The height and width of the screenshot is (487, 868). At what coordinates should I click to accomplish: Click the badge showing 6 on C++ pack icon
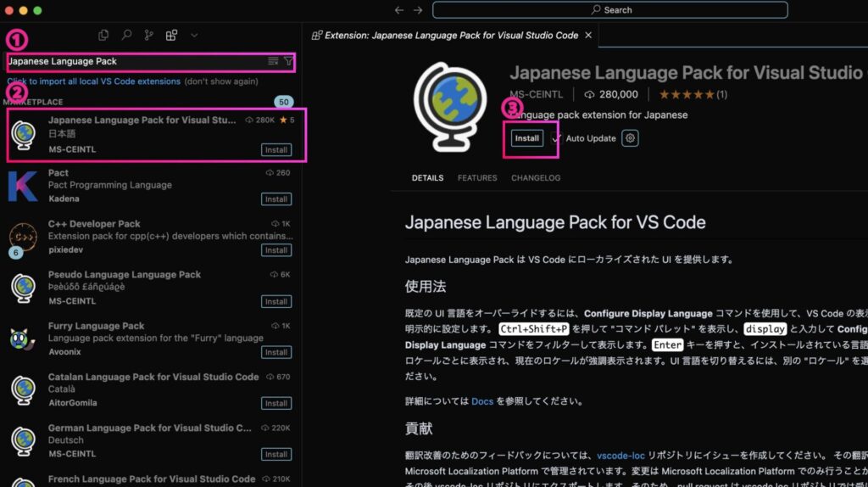(x=15, y=252)
